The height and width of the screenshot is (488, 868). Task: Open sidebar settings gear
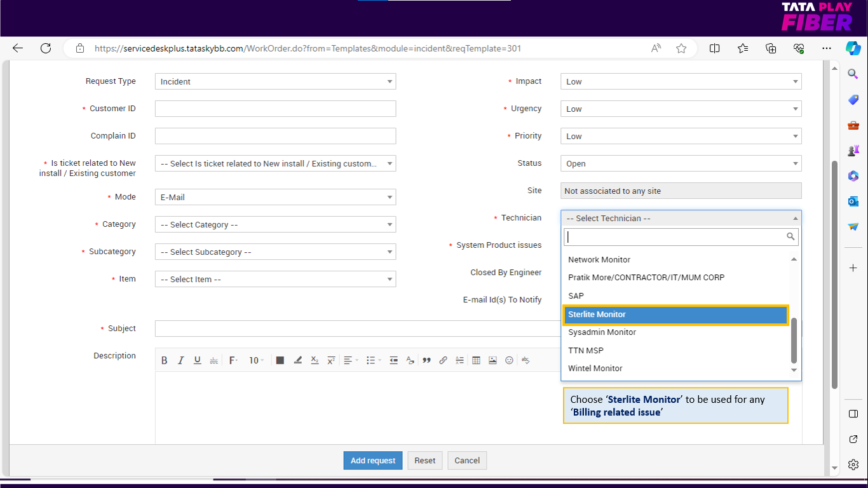click(853, 464)
